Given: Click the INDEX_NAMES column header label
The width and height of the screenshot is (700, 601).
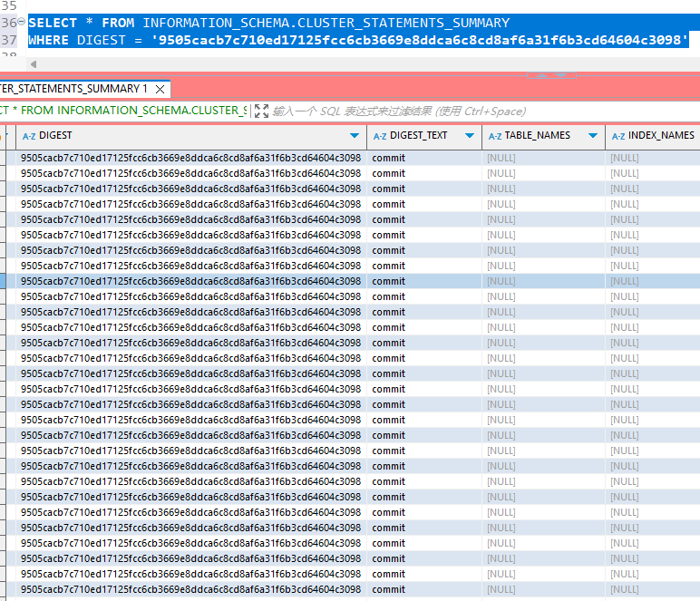Looking at the screenshot, I should coord(661,135).
